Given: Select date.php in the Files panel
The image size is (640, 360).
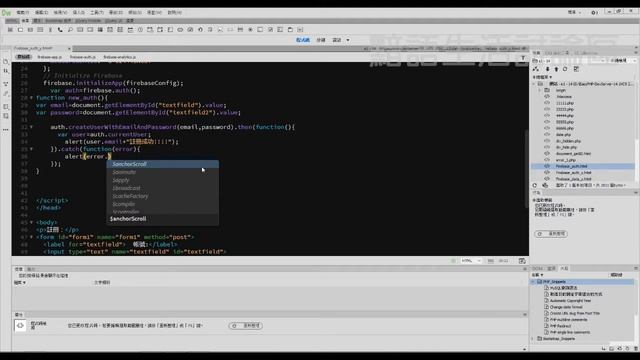Looking at the screenshot, I should click(563, 135).
